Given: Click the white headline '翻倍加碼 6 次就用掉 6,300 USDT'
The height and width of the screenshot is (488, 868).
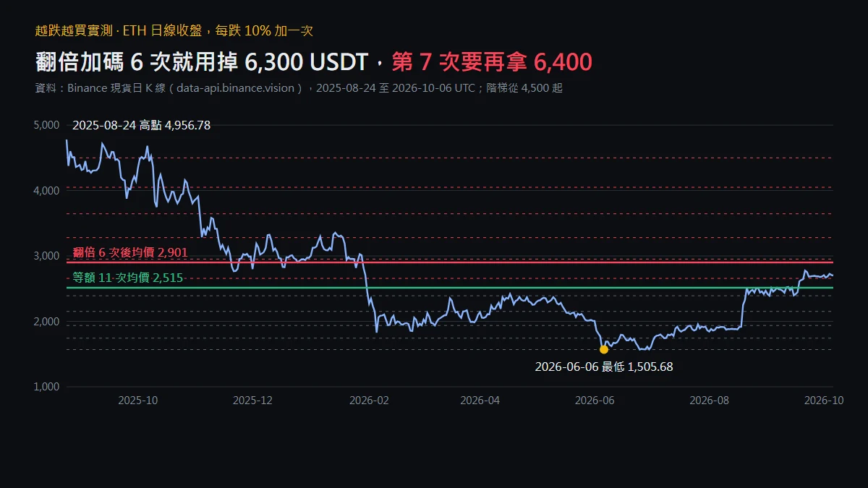Looking at the screenshot, I should coord(202,62).
